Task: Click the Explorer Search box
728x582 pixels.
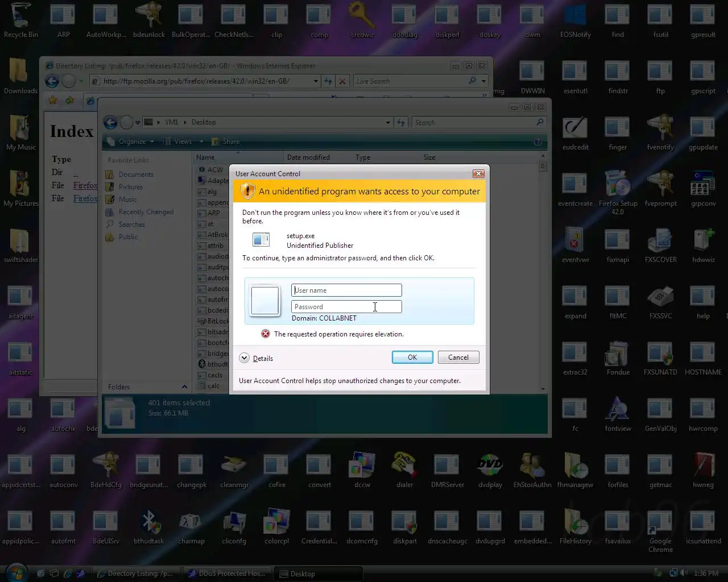Action: (x=478, y=122)
